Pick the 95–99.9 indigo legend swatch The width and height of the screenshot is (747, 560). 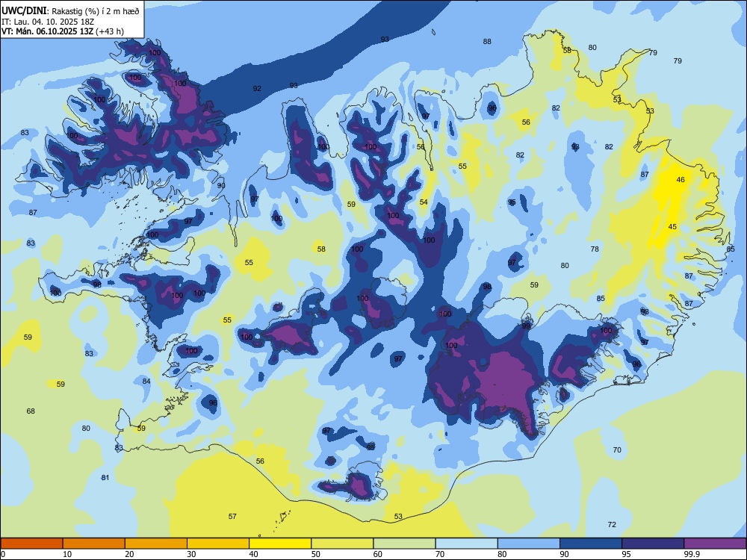click(x=653, y=544)
